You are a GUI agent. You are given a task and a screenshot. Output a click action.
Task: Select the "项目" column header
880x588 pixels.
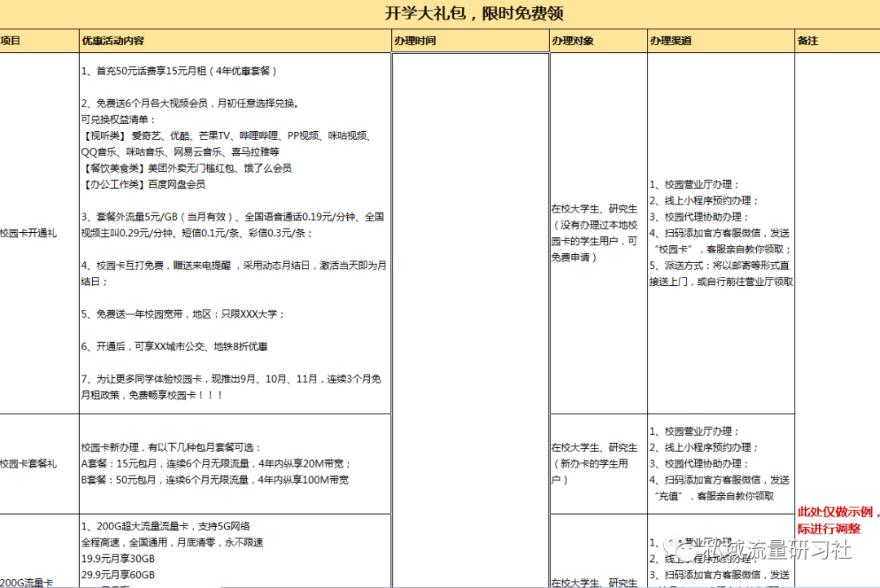(x=10, y=41)
